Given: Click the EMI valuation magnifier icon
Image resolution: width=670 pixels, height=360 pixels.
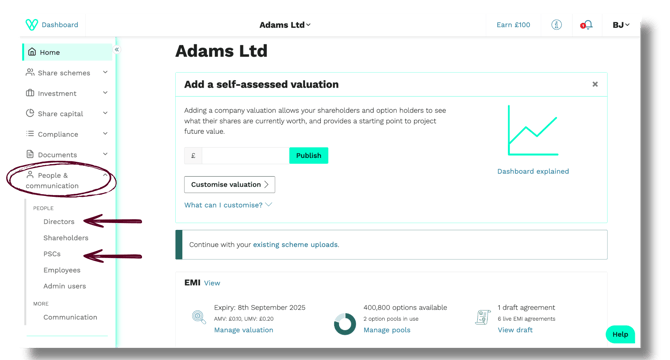Looking at the screenshot, I should (199, 317).
